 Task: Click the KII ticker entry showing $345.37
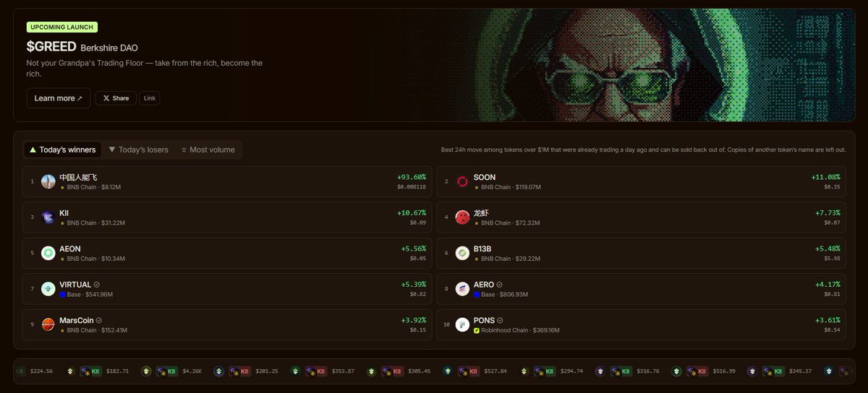pos(780,371)
